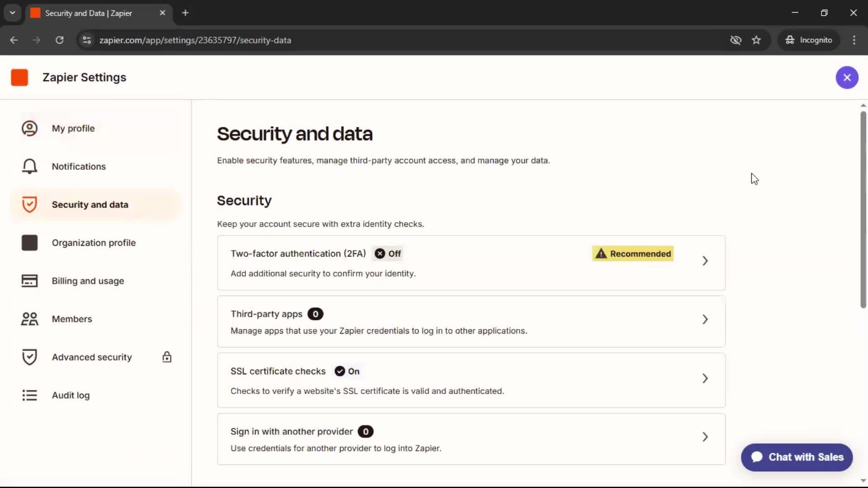This screenshot has width=868, height=488.
Task: Click the scrollbar down arrow
Action: (x=863, y=481)
